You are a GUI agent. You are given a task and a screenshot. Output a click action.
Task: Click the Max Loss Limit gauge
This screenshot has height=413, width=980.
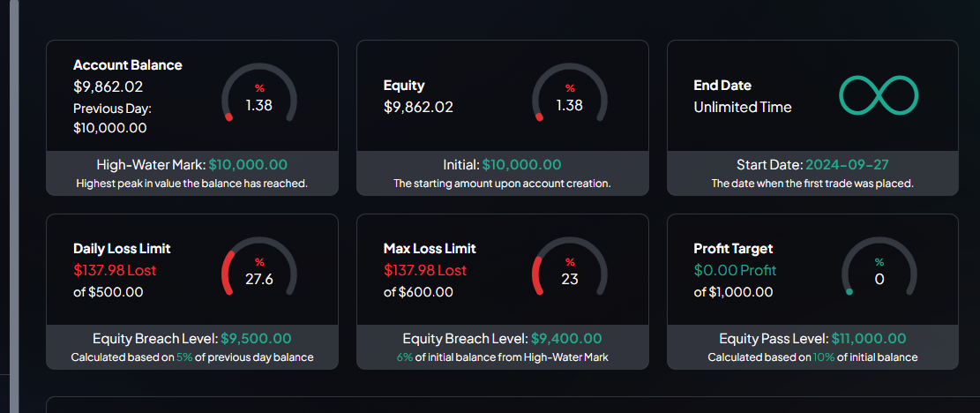coord(570,270)
